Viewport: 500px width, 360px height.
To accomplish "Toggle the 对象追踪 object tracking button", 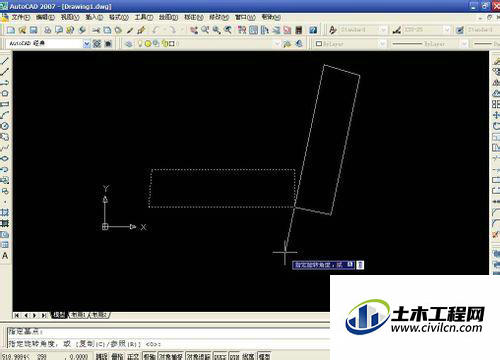I will tap(199, 356).
